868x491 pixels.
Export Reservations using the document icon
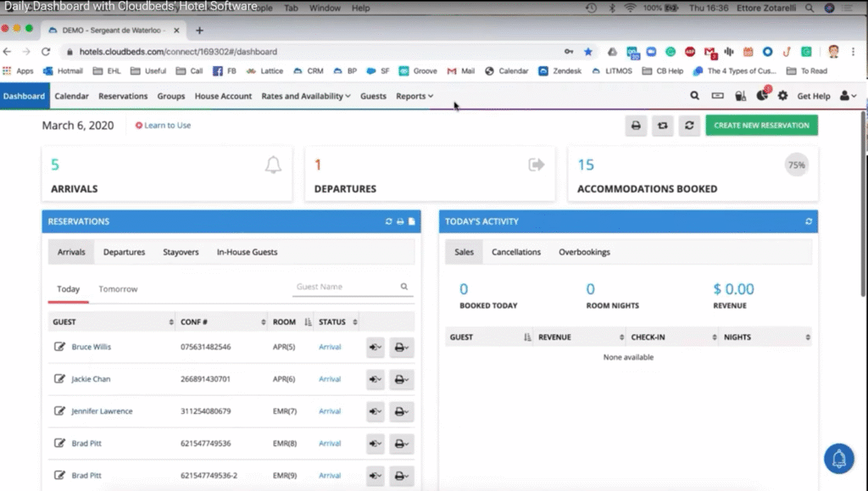(411, 221)
